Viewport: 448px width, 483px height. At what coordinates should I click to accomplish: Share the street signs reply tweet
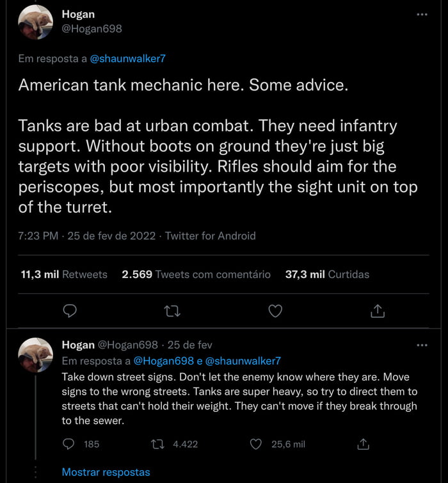tap(363, 444)
